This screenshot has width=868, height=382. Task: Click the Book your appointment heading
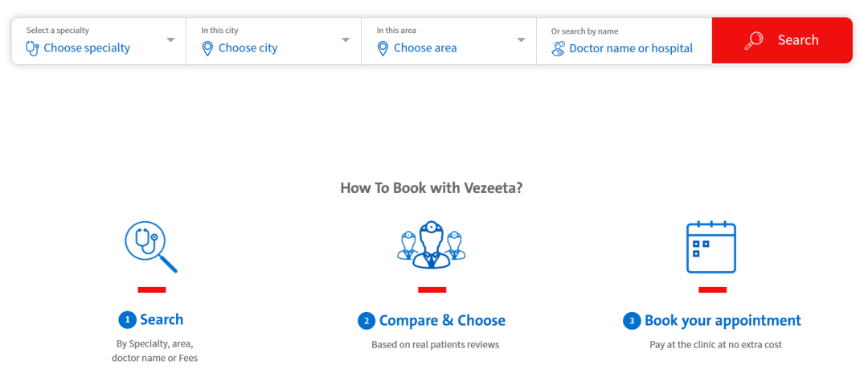(723, 320)
